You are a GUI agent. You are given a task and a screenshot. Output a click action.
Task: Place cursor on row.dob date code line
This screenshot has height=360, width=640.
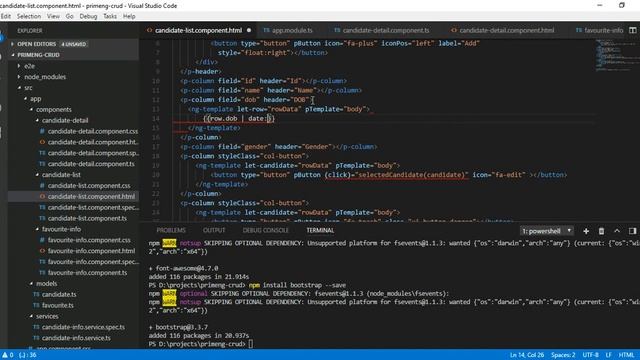(x=239, y=118)
